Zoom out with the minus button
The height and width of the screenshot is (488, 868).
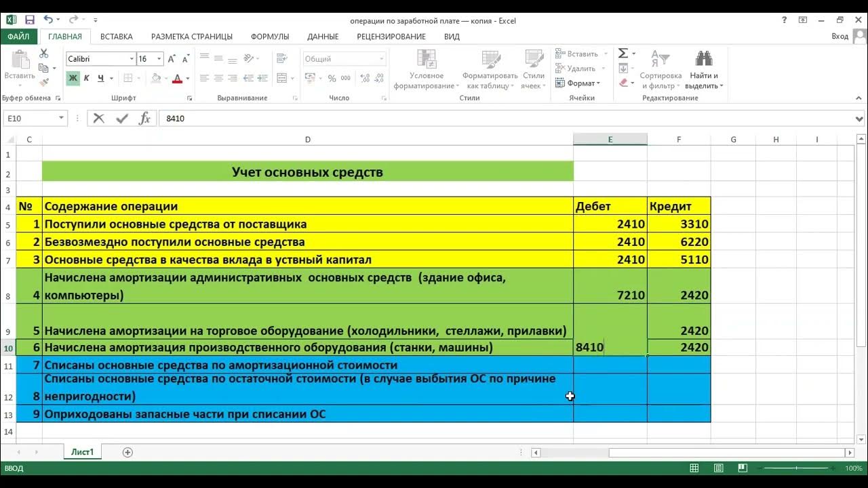pos(760,468)
